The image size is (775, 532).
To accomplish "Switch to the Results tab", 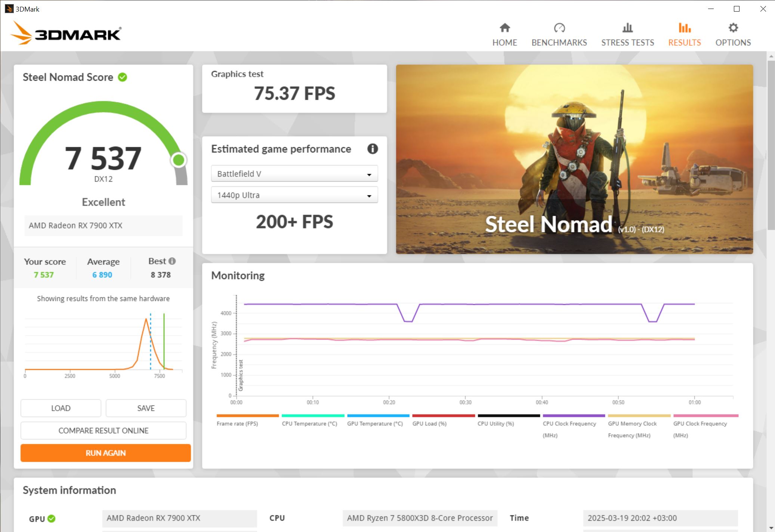I will pos(684,34).
